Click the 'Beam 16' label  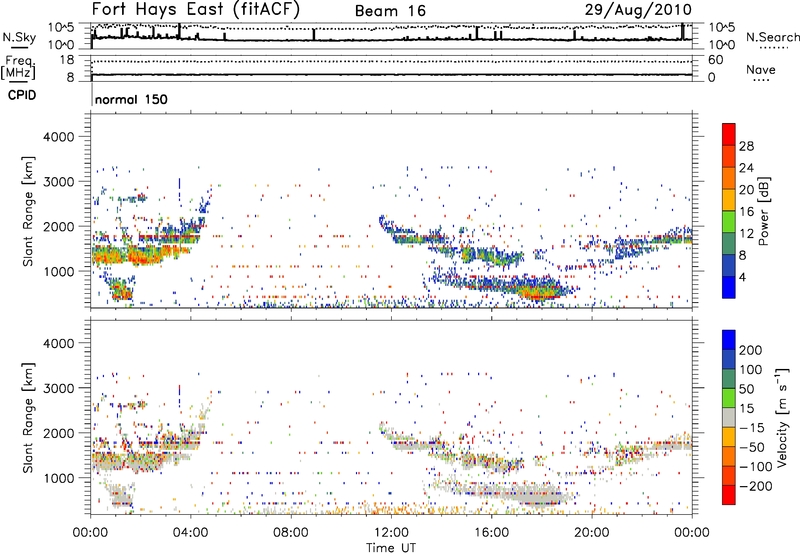tap(390, 11)
